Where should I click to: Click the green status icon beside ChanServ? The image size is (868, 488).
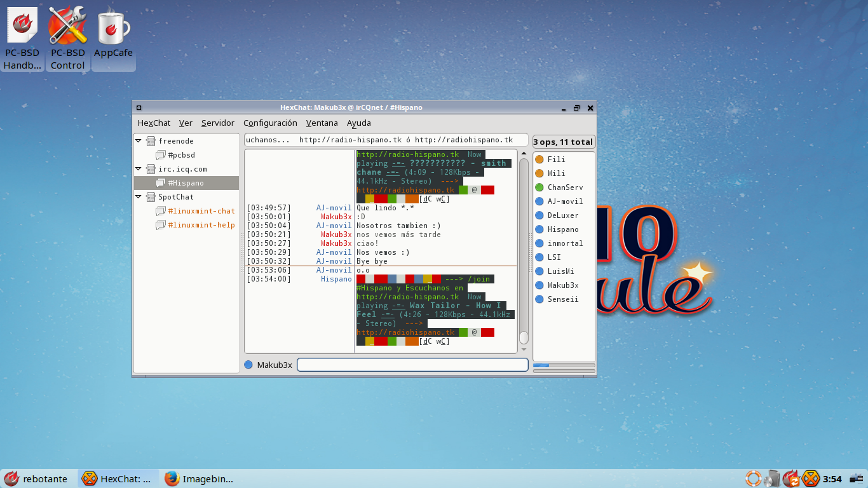(539, 187)
